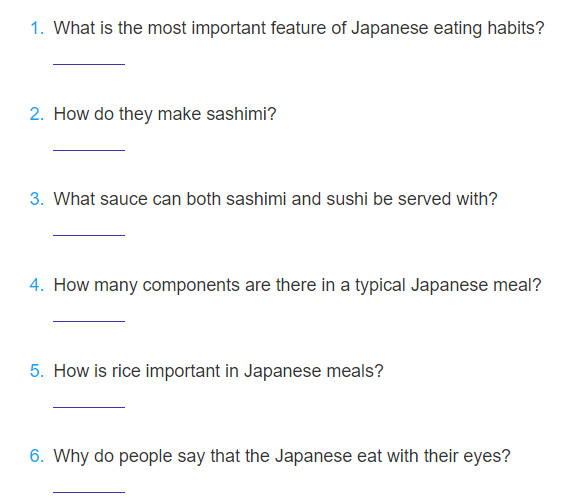Click the word 'sashimi' in question 2
The height and width of the screenshot is (503, 582).
(x=236, y=114)
